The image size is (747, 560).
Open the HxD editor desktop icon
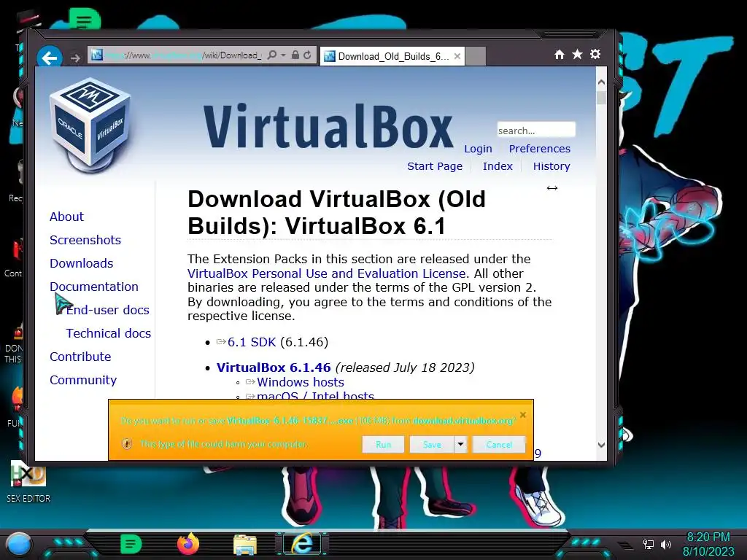pos(28,481)
